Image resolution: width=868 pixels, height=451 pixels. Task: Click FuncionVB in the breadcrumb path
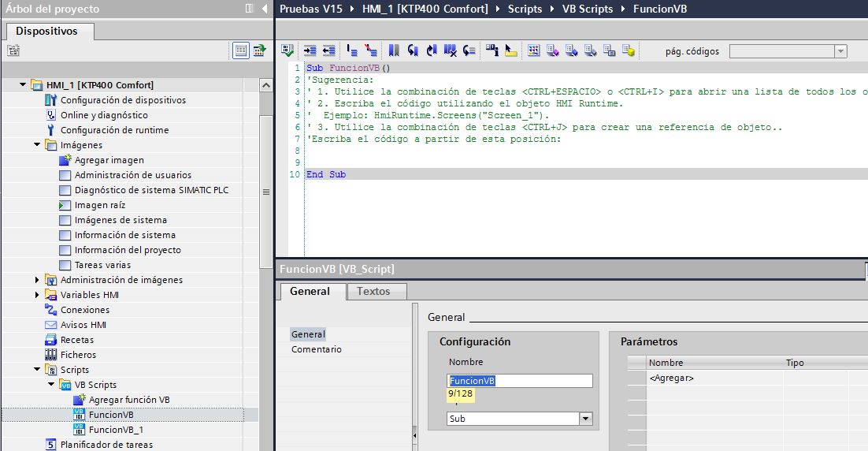[660, 9]
